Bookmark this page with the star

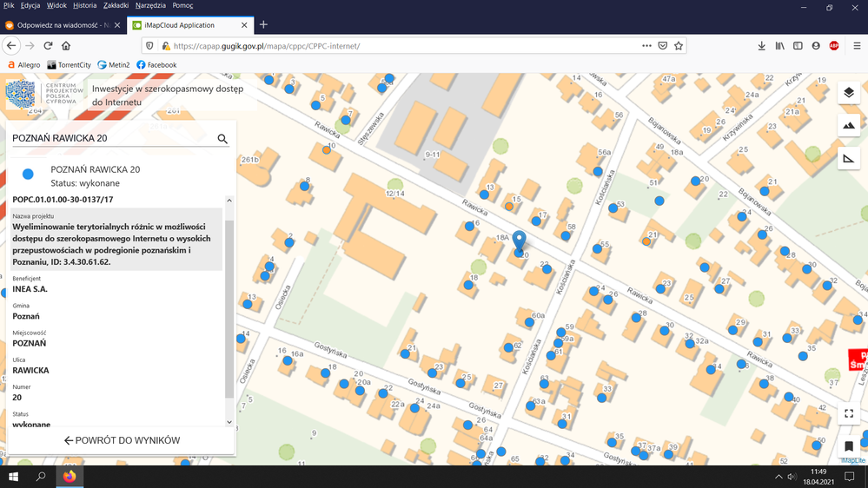point(679,46)
